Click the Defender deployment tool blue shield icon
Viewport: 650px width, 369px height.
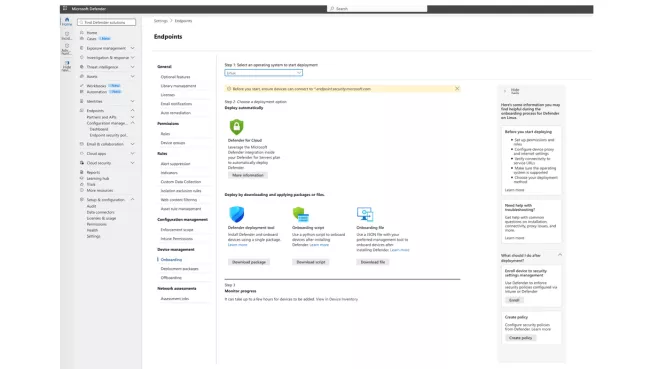pos(237,214)
